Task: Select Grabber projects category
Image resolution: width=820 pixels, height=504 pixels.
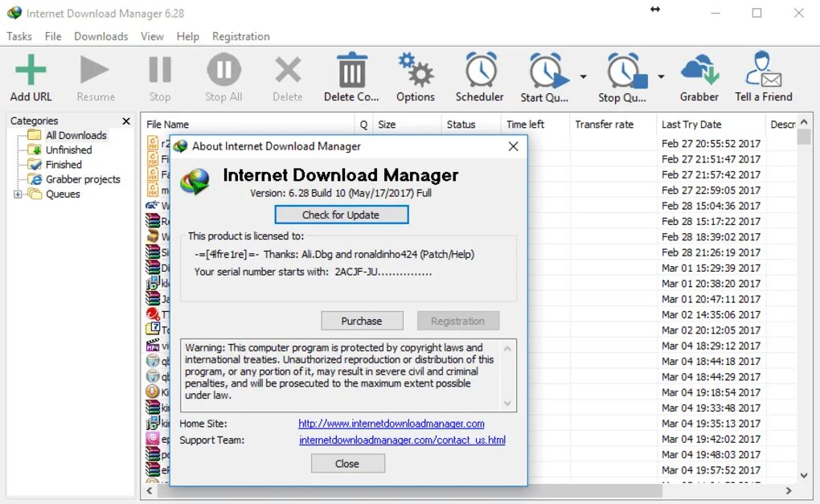Action: (83, 179)
